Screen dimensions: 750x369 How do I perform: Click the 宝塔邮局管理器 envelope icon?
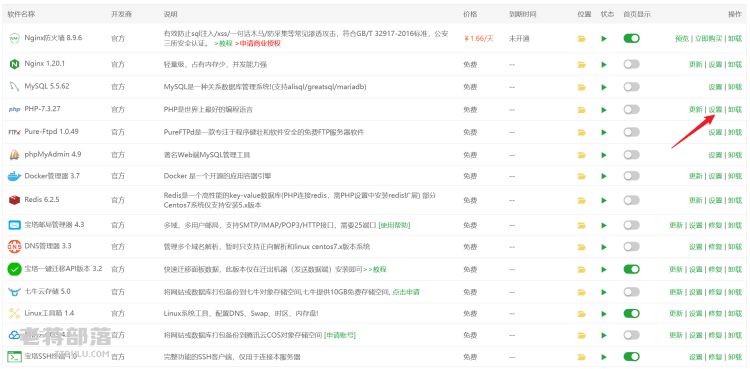point(14,224)
